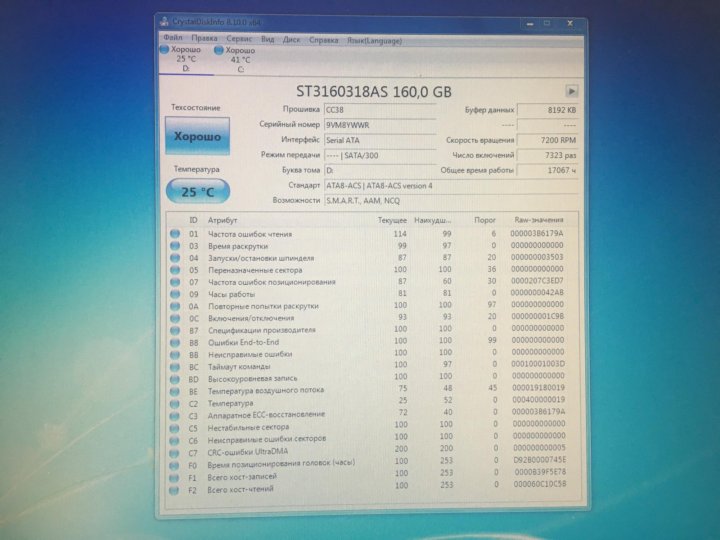720x540 pixels.
Task: Click the serial number field 9VM8YWWR
Action: click(x=380, y=125)
